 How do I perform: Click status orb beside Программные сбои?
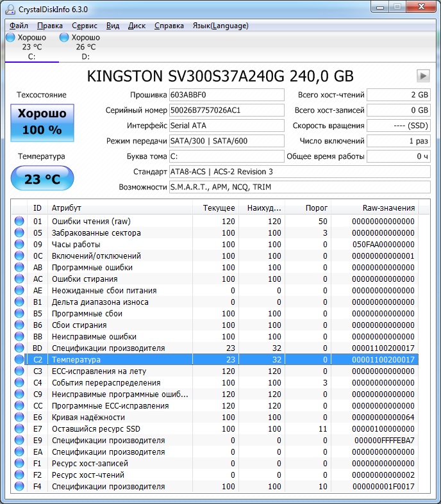point(19,313)
